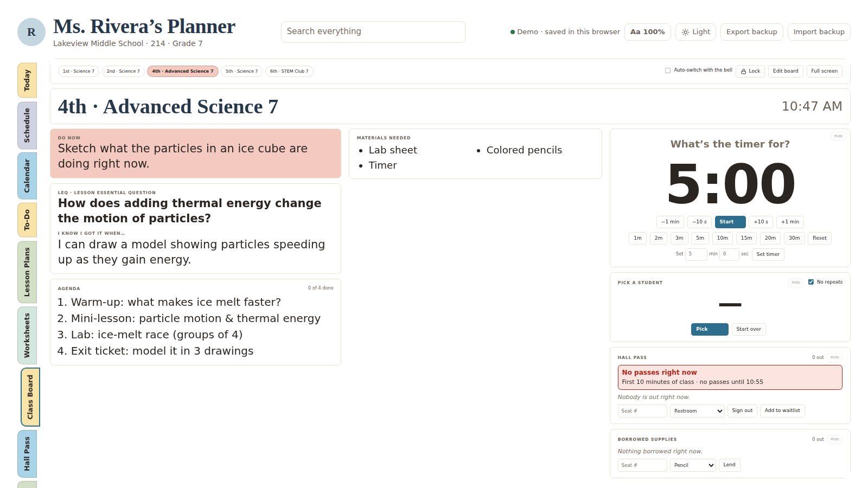Open the Restroom destination dropdown
The height and width of the screenshot is (488, 868).
pos(697,411)
